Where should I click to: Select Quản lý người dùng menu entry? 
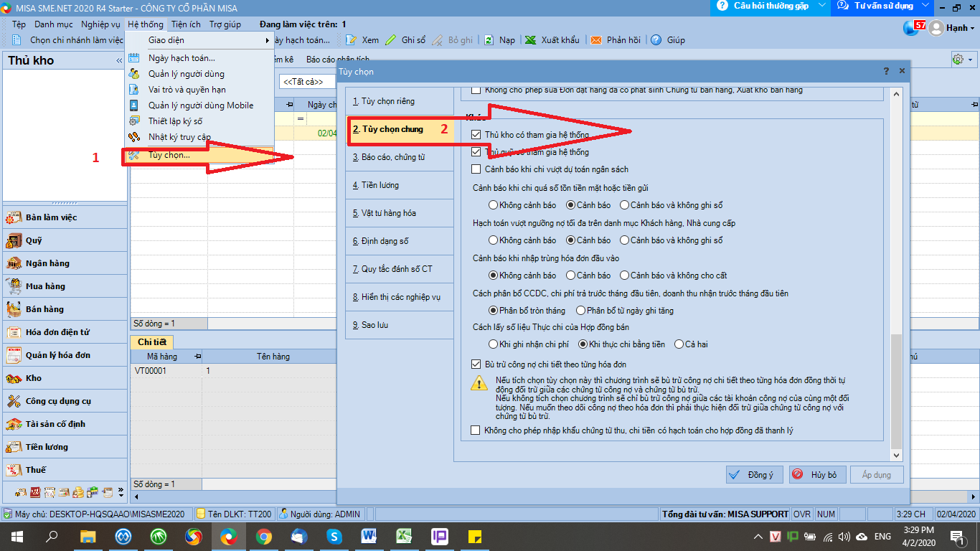(x=199, y=74)
